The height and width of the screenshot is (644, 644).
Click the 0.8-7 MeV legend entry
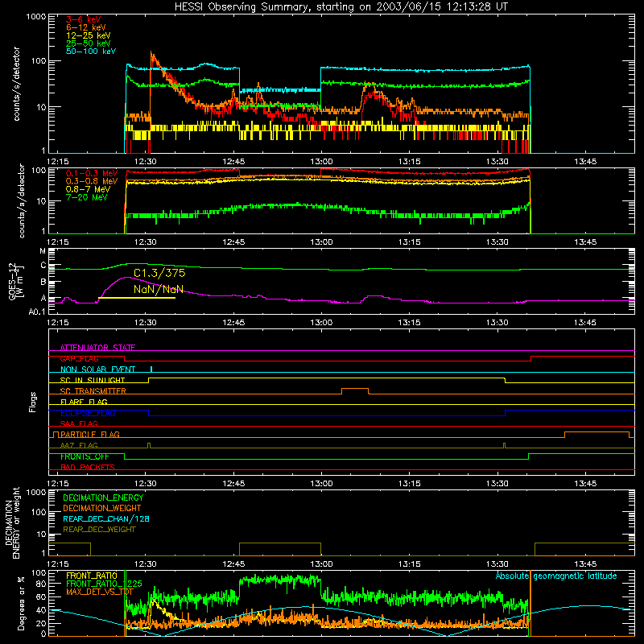pos(89,190)
